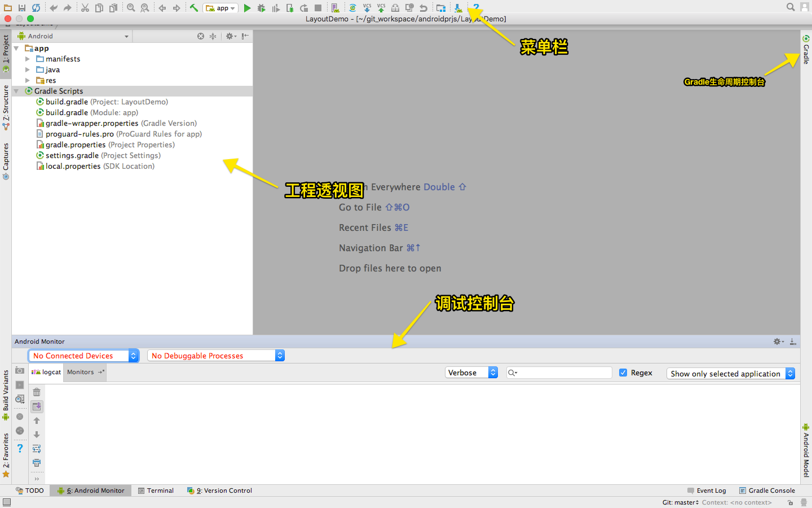Click the Run with Coverage icon

(276, 8)
